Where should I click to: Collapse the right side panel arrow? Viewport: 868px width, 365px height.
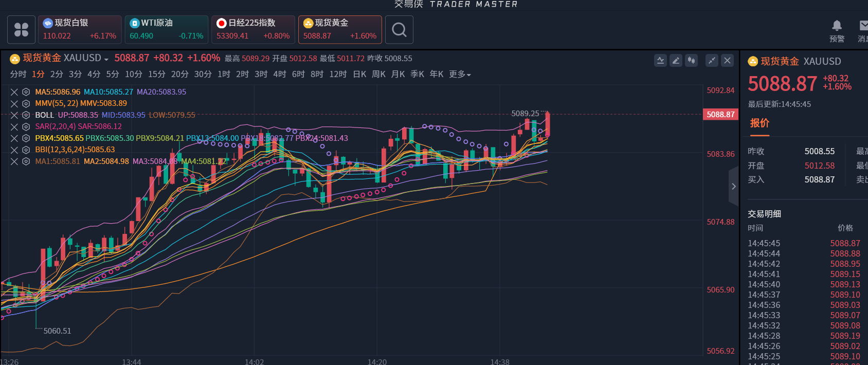tap(733, 187)
